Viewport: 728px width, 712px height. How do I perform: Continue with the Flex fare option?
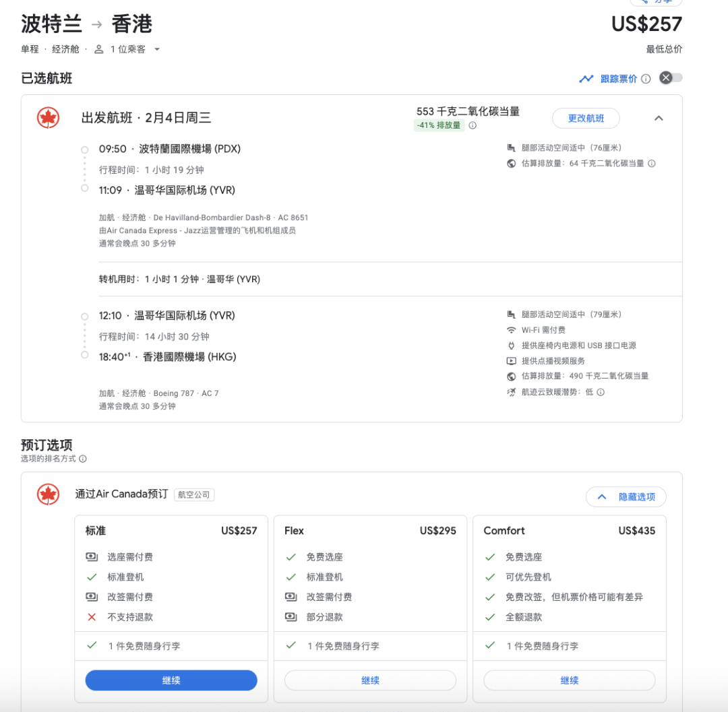(x=370, y=680)
